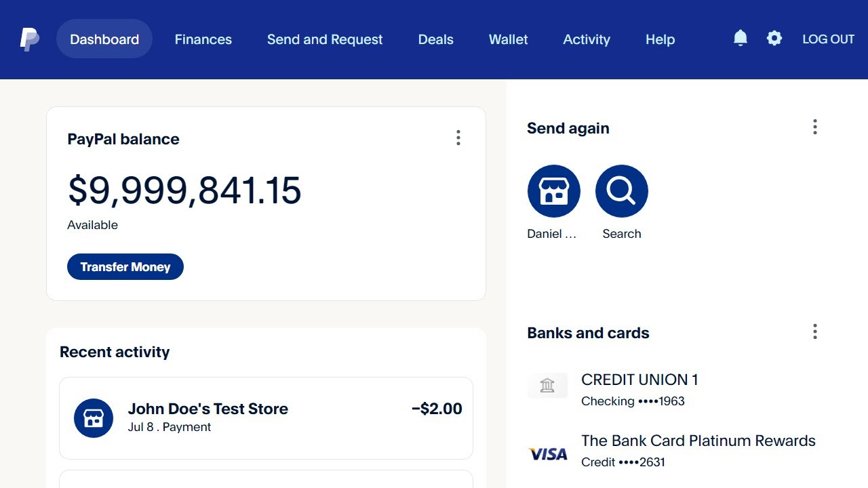Open the Wallet menu item
Viewport: 868px width, 488px height.
[x=508, y=39]
